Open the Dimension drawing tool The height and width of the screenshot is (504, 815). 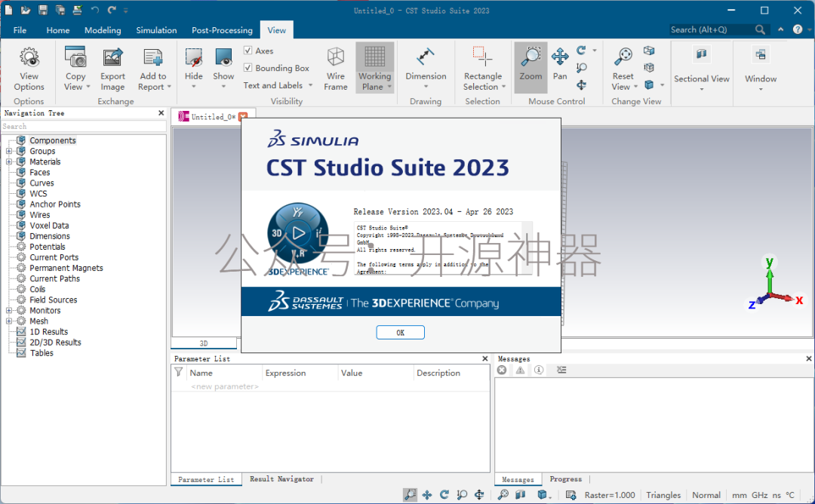tap(426, 68)
